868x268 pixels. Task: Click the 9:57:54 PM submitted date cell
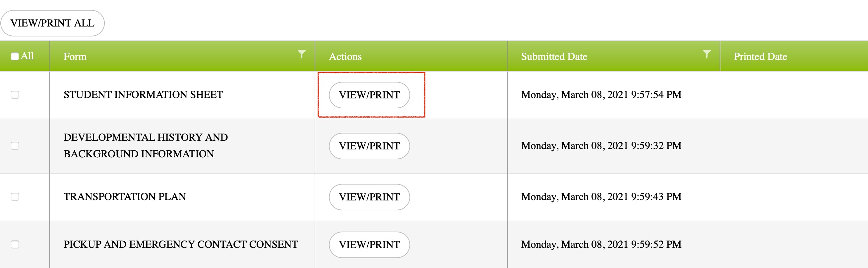601,95
